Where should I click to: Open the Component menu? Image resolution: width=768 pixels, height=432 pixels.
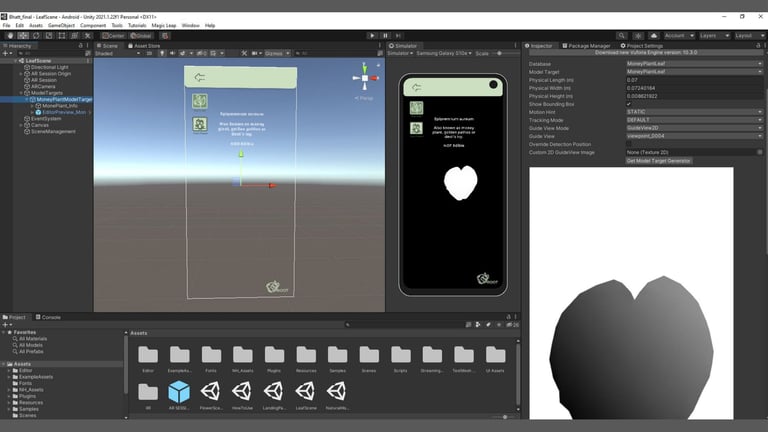[x=93, y=25]
